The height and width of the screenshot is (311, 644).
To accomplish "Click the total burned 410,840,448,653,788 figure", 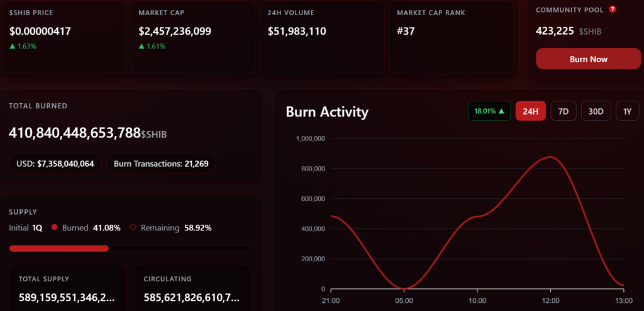I will coord(75,133).
